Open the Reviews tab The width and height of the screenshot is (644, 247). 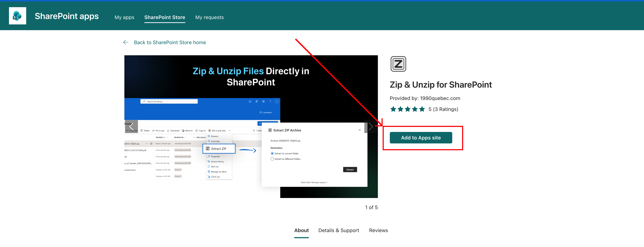[x=379, y=230]
